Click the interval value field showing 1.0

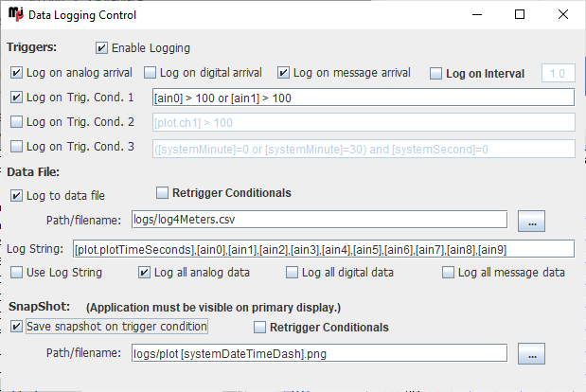pyautogui.click(x=559, y=73)
